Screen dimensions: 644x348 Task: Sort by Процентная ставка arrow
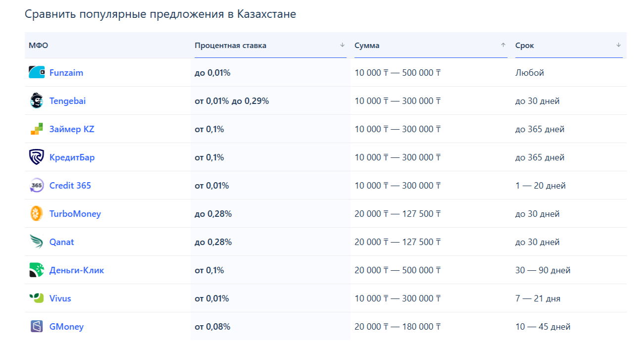(342, 45)
